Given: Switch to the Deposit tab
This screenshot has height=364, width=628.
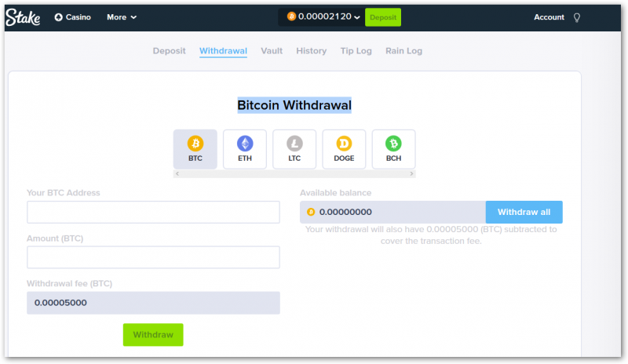Looking at the screenshot, I should pos(169,51).
